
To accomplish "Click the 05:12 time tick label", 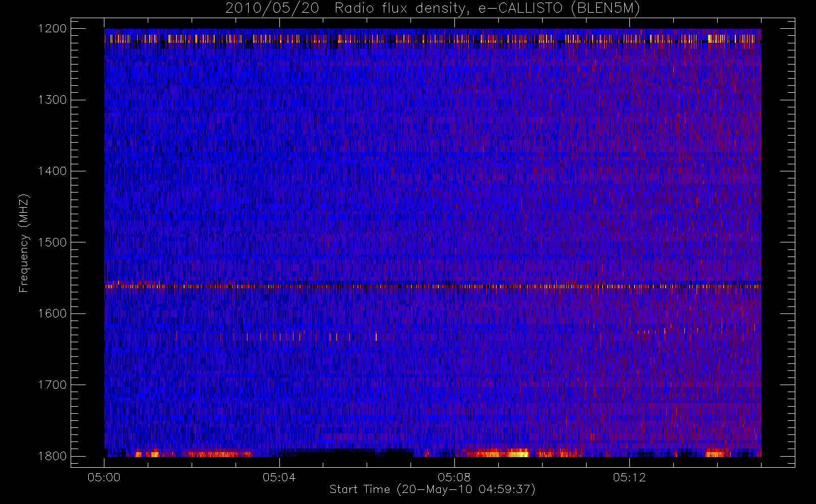I will click(x=629, y=477).
